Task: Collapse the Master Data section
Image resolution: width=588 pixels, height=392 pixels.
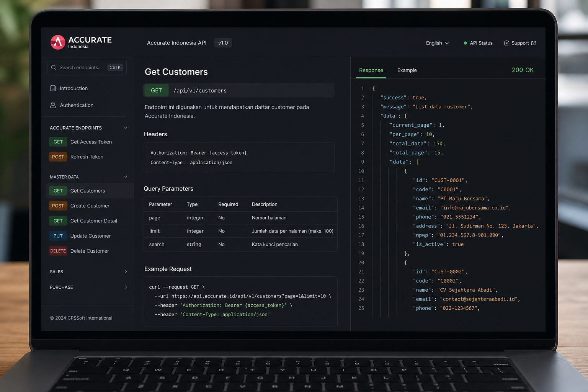Action: [x=126, y=177]
